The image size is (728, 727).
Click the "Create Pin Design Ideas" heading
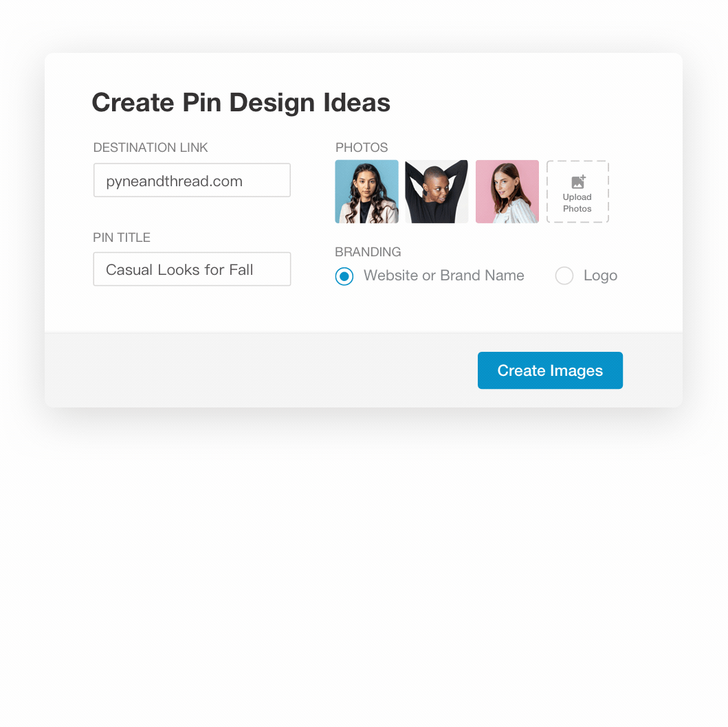pyautogui.click(x=241, y=103)
